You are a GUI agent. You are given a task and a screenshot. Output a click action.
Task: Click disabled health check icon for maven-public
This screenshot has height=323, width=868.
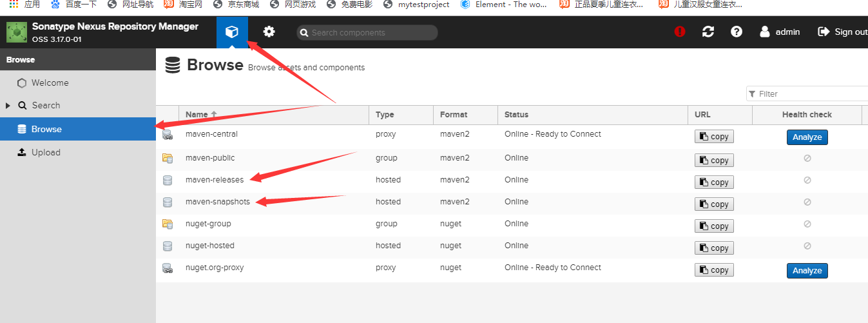pyautogui.click(x=807, y=158)
